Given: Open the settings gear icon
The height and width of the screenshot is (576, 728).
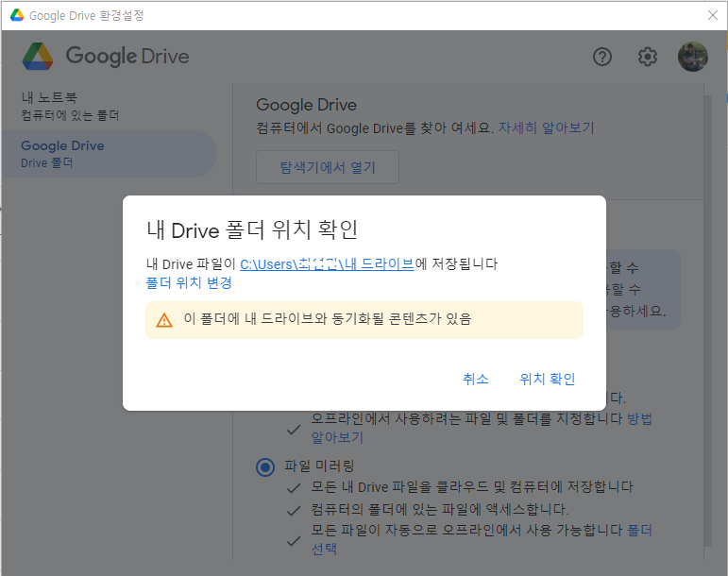Looking at the screenshot, I should [x=647, y=57].
